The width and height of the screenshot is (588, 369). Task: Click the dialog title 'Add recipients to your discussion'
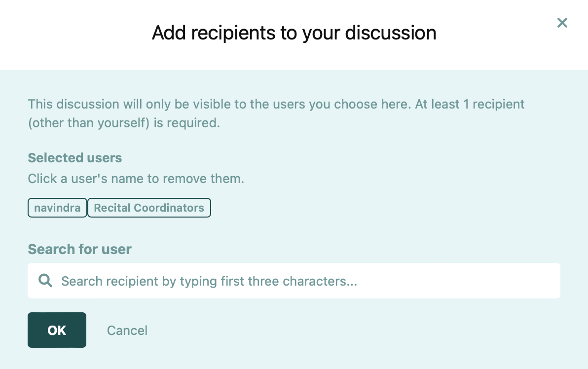[294, 33]
